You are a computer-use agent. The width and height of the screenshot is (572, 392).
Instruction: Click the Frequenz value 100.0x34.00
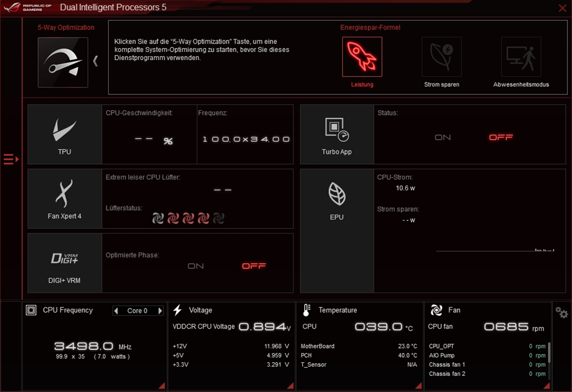(x=246, y=139)
